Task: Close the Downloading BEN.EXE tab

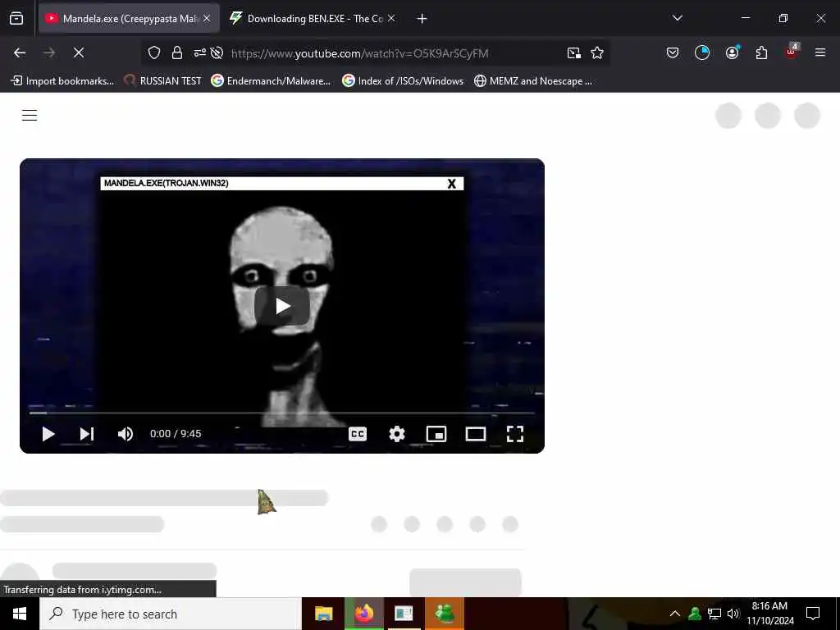Action: [x=391, y=19]
